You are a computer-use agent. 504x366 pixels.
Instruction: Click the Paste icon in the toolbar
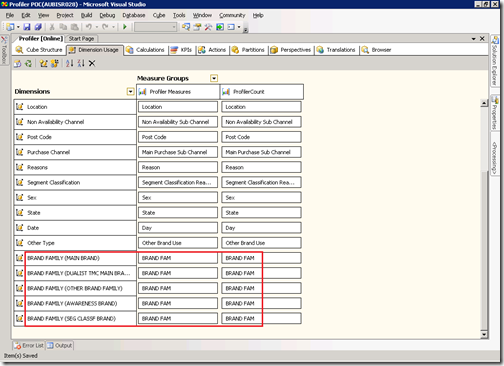[x=75, y=27]
